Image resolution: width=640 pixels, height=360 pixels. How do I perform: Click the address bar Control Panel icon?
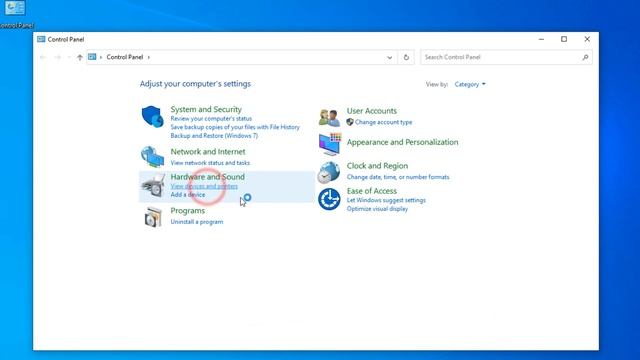[92, 57]
